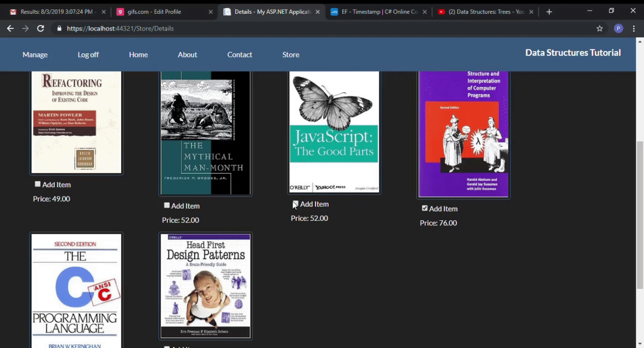
Task: Open a new tab with the plus button
Action: click(x=549, y=12)
